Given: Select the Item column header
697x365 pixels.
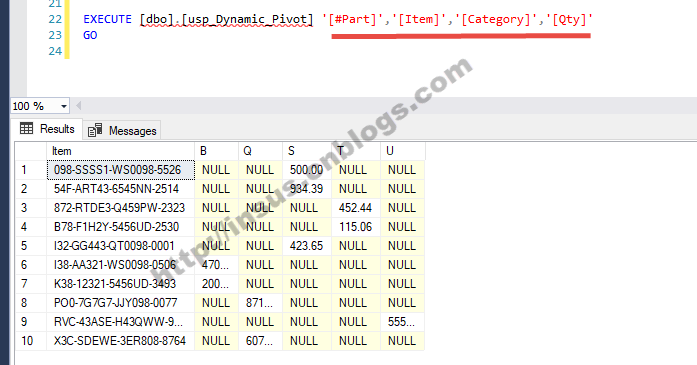Looking at the screenshot, I should [120, 151].
